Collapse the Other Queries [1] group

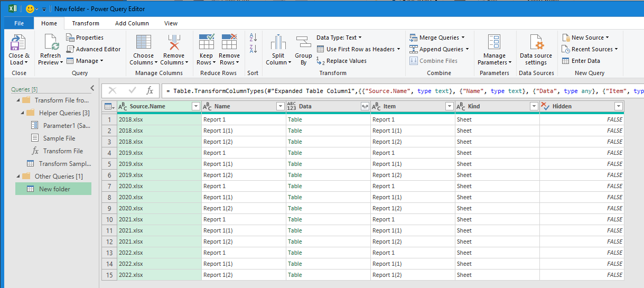coord(18,176)
